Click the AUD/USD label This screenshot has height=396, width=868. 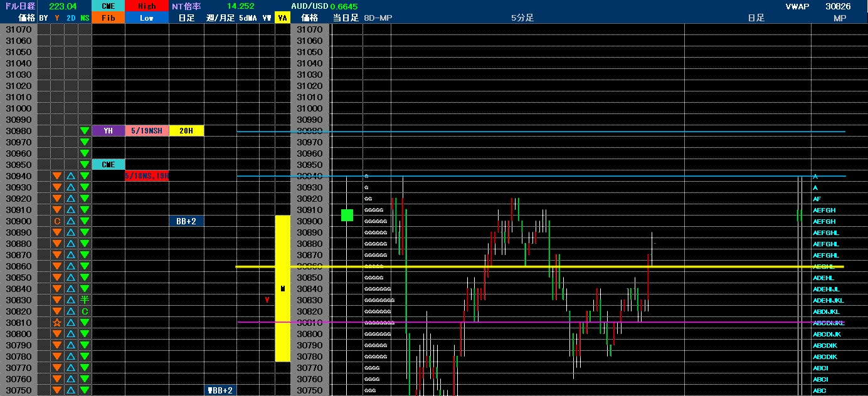309,6
